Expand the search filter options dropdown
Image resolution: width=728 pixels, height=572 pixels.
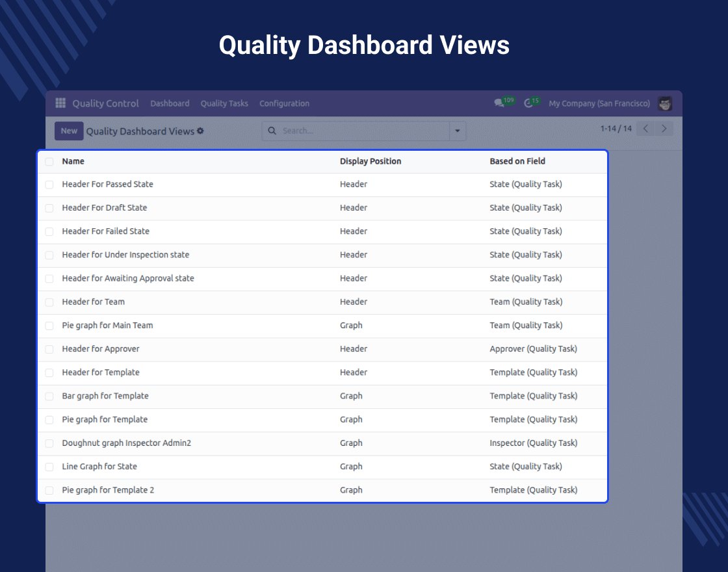pyautogui.click(x=458, y=131)
